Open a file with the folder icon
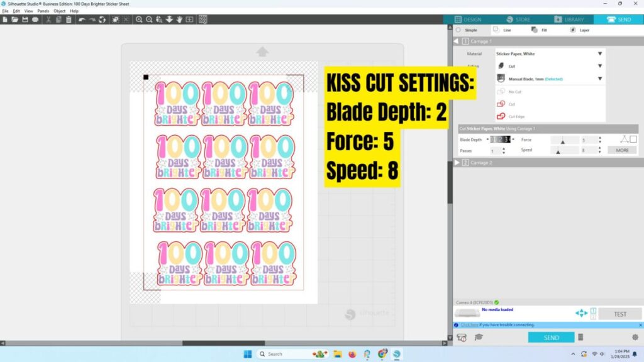Image resolution: width=644 pixels, height=362 pixels. [x=15, y=19]
